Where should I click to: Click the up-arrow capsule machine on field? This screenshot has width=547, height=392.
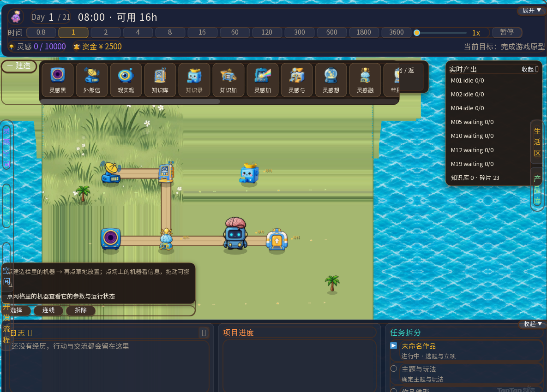click(277, 240)
